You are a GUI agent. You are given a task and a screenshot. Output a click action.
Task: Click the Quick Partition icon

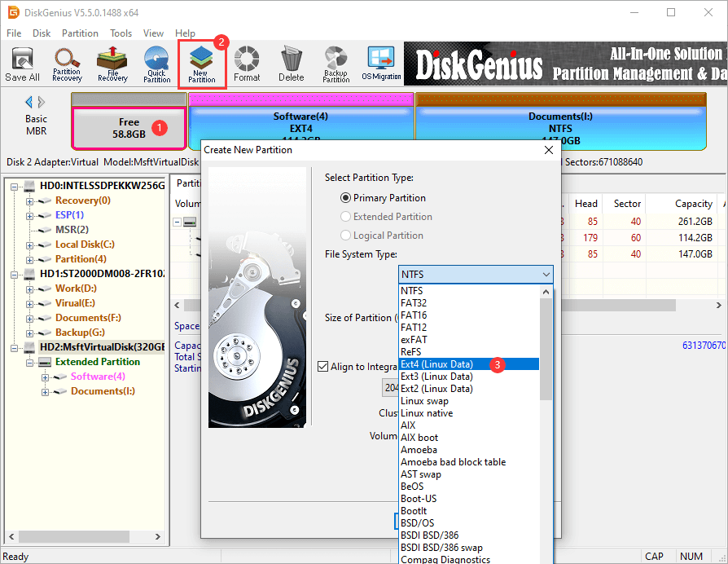(x=157, y=64)
